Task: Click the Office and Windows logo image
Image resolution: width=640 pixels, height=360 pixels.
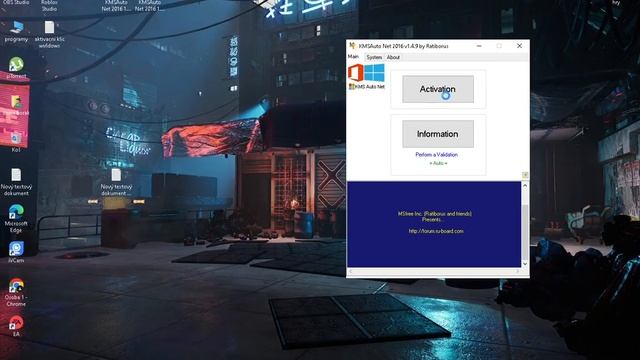Action: click(366, 73)
